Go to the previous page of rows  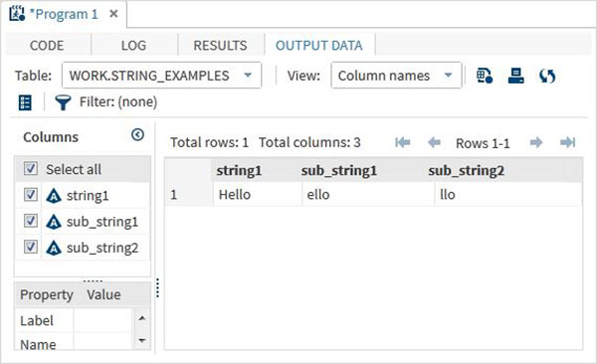tap(434, 143)
